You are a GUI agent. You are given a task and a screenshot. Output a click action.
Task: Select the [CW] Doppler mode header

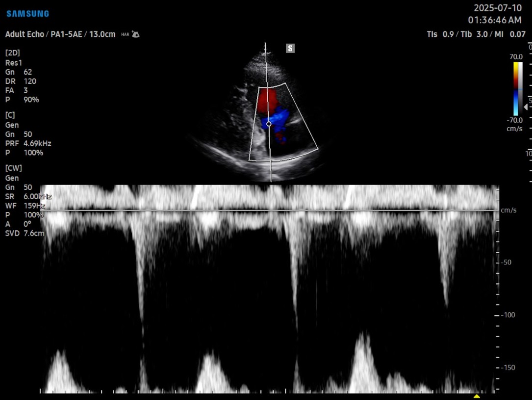tap(14, 168)
